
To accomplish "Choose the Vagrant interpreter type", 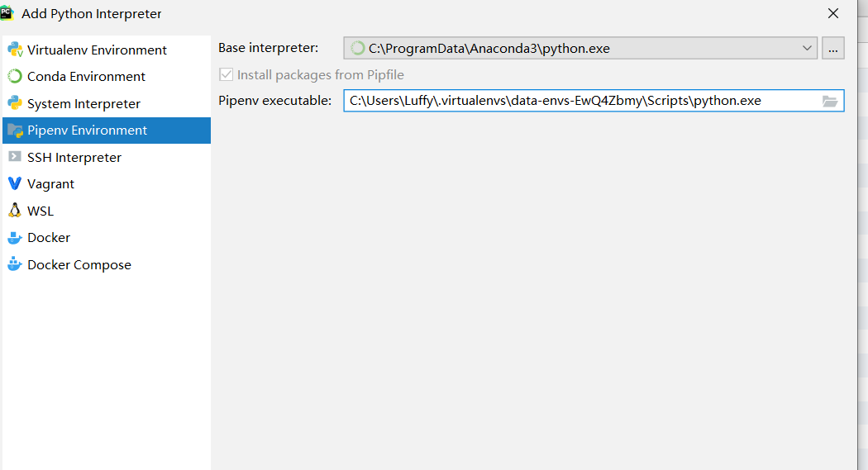I will (x=107, y=183).
